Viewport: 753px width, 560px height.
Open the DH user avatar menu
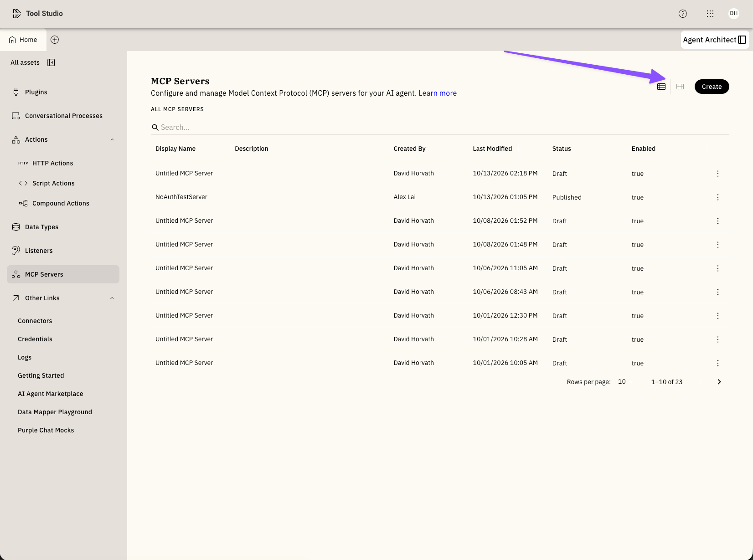[x=733, y=13]
